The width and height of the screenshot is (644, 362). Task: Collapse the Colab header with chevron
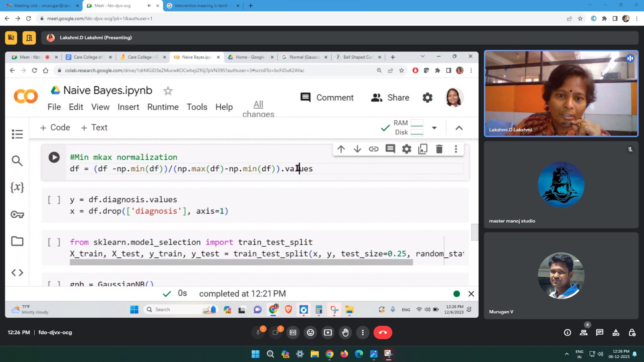coord(459,128)
